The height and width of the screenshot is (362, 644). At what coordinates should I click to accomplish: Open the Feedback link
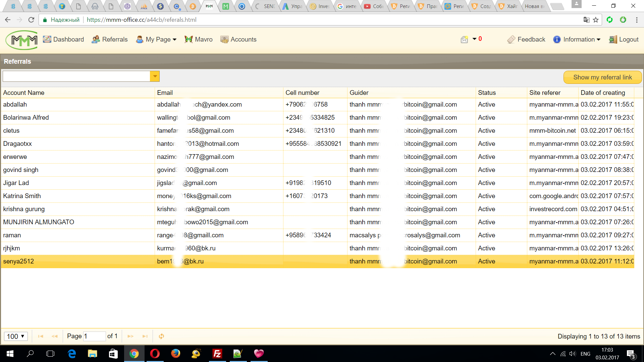[526, 40]
